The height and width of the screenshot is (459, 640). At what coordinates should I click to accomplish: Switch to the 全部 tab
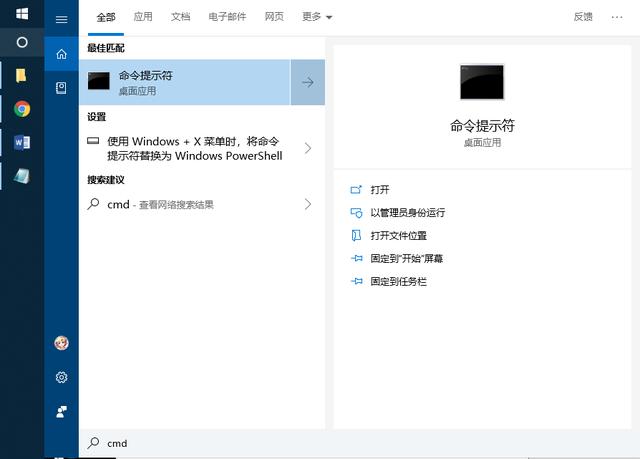(x=106, y=17)
